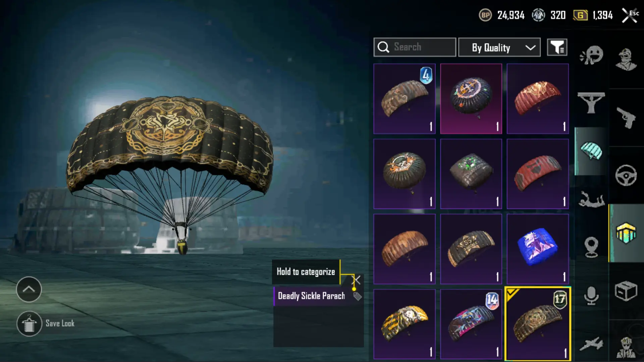Open the crate box category icon
This screenshot has height=362, width=644.
pos(626,291)
